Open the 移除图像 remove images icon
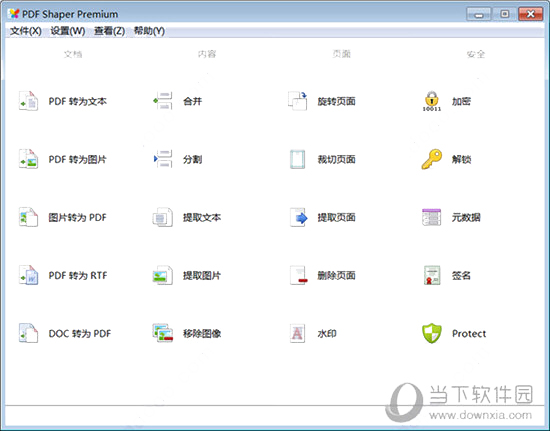This screenshot has height=431, width=550. pyautogui.click(x=163, y=333)
